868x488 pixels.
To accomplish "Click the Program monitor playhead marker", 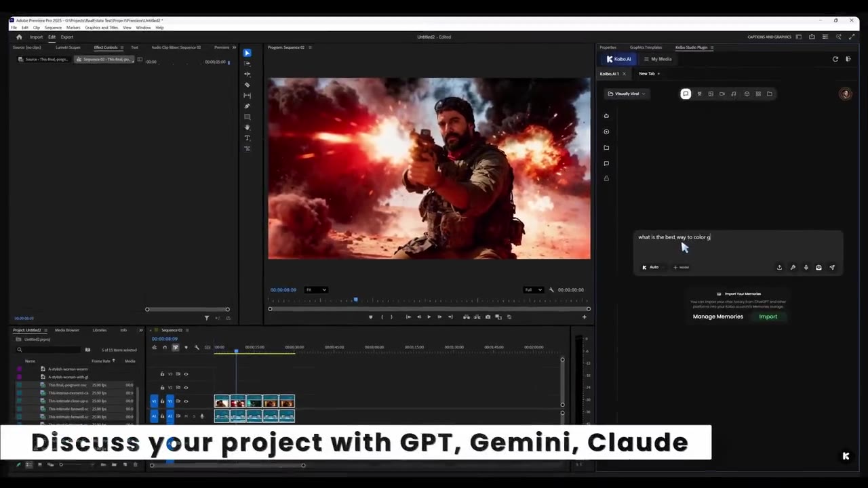I will tap(355, 300).
